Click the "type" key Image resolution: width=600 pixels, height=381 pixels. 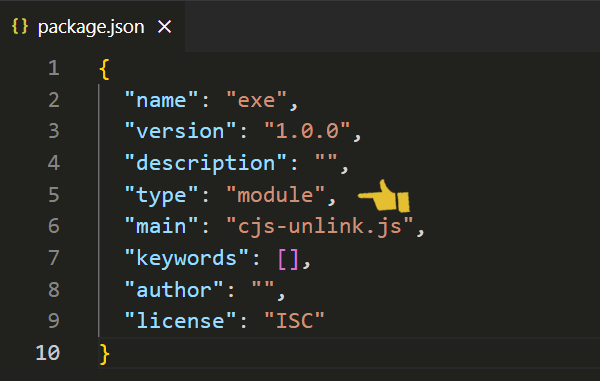(x=161, y=195)
